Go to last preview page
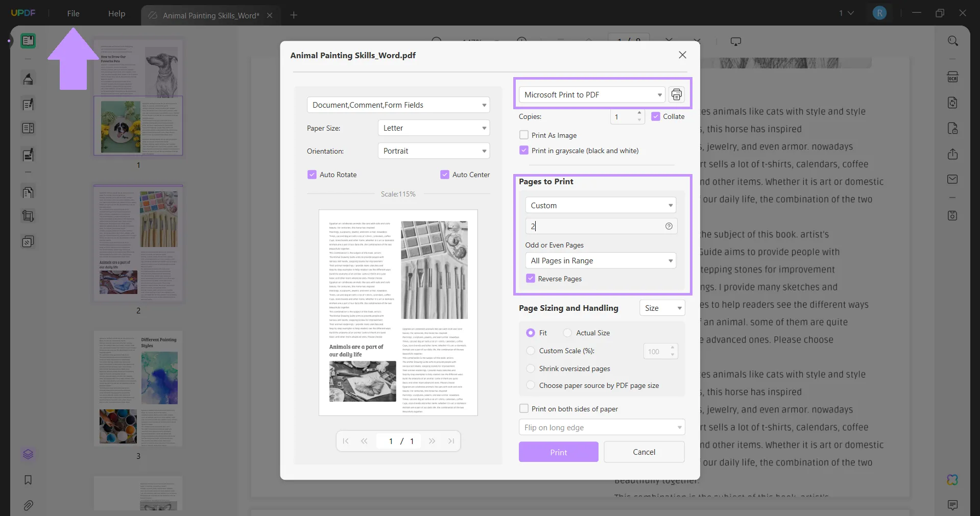980x516 pixels. pos(451,441)
